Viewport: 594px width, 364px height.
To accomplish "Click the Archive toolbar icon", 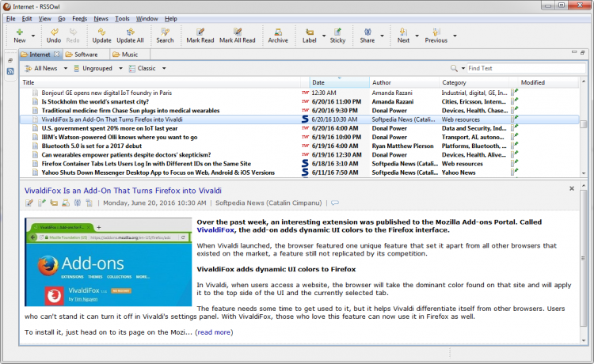I will click(x=278, y=32).
